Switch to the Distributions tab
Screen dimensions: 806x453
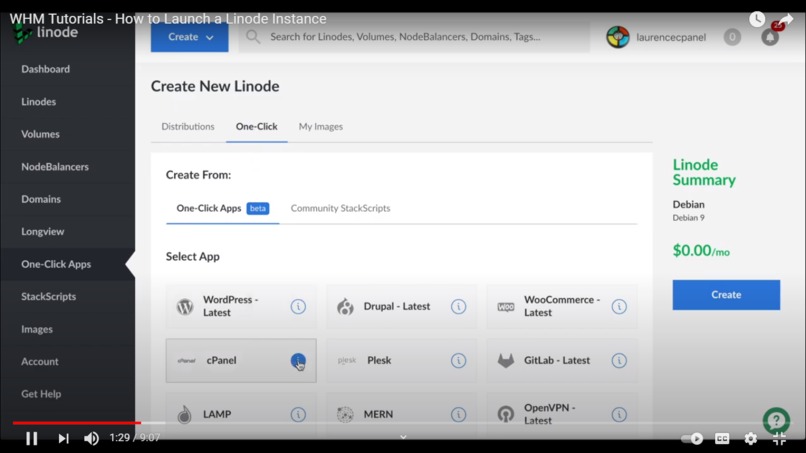coord(188,126)
